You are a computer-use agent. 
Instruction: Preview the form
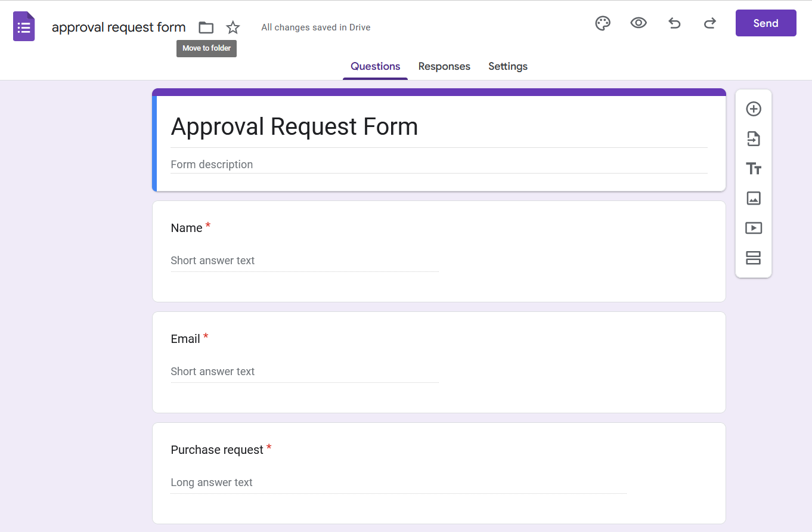(639, 23)
